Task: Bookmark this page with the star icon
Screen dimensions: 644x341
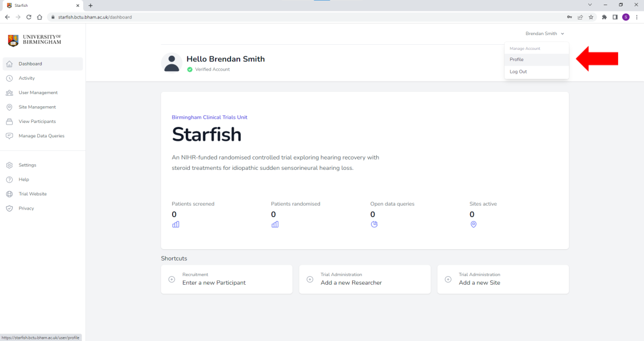Action: point(591,17)
